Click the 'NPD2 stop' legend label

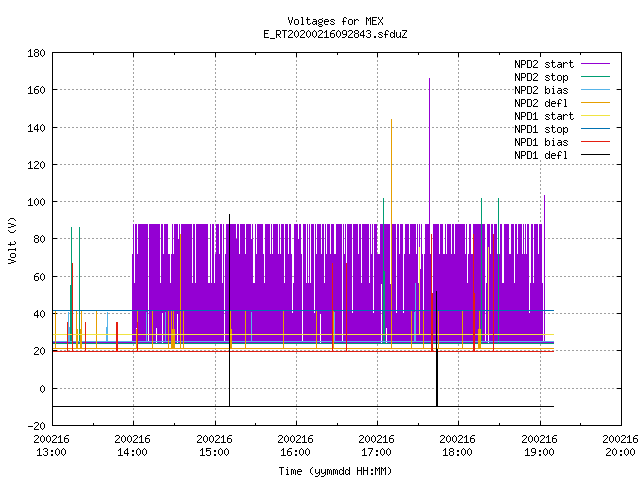click(541, 77)
